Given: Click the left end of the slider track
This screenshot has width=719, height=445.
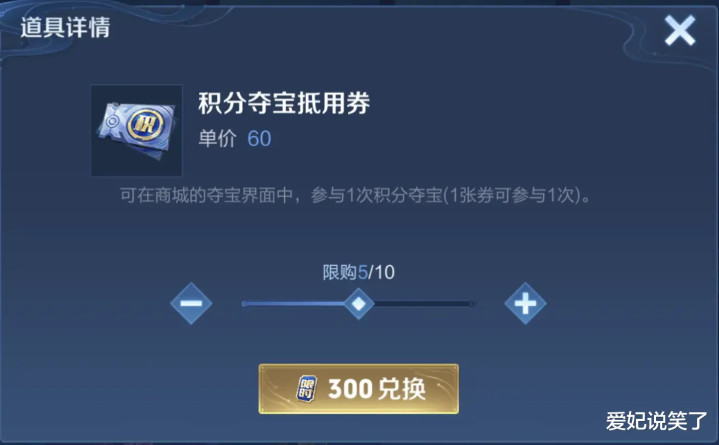Looking at the screenshot, I should pos(245,303).
